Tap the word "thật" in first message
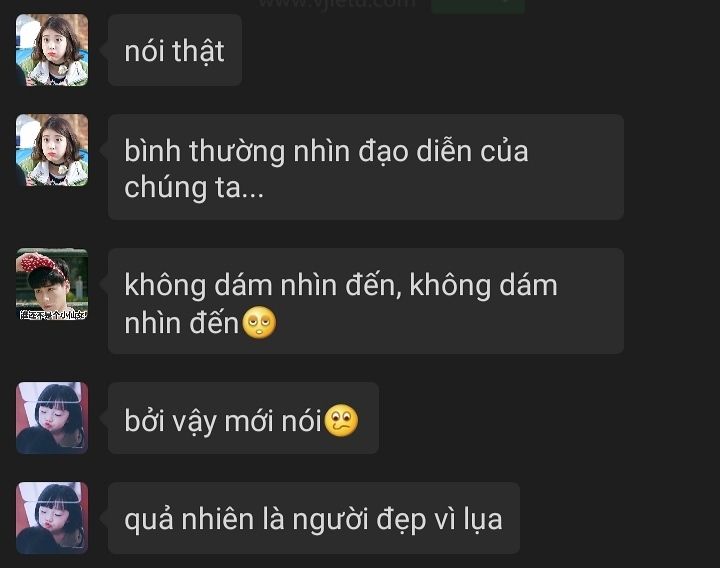Viewport: 720px width, 568px height. (x=198, y=51)
